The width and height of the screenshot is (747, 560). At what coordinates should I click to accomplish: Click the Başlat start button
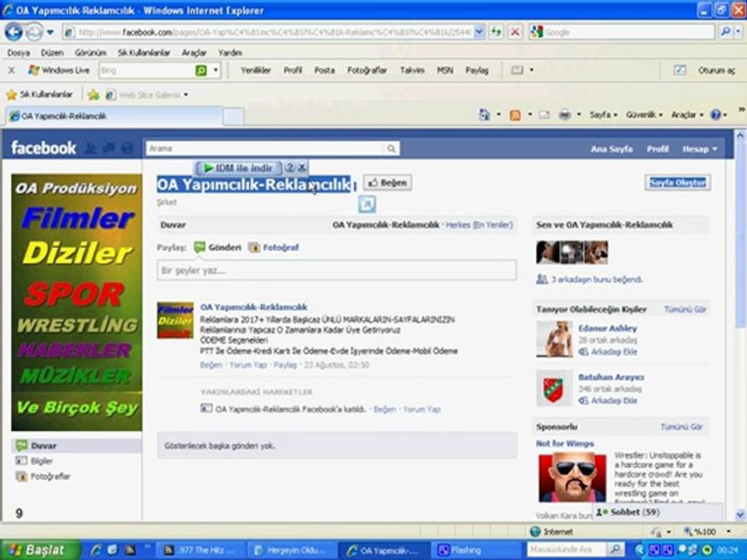(x=40, y=550)
